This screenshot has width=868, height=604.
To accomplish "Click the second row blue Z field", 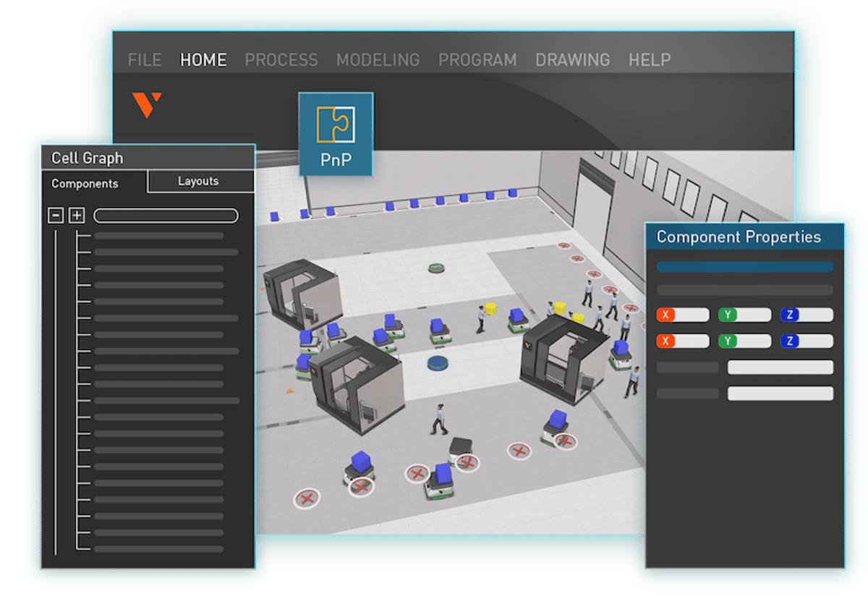I will [x=807, y=341].
